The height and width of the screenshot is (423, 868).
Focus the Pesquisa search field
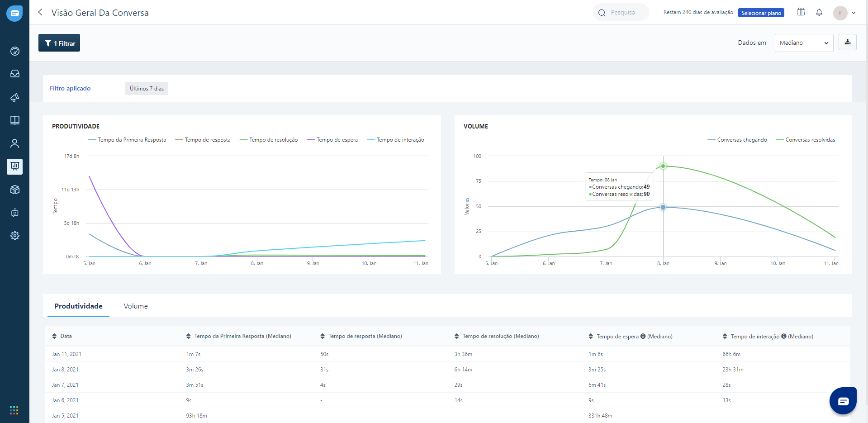[621, 13]
